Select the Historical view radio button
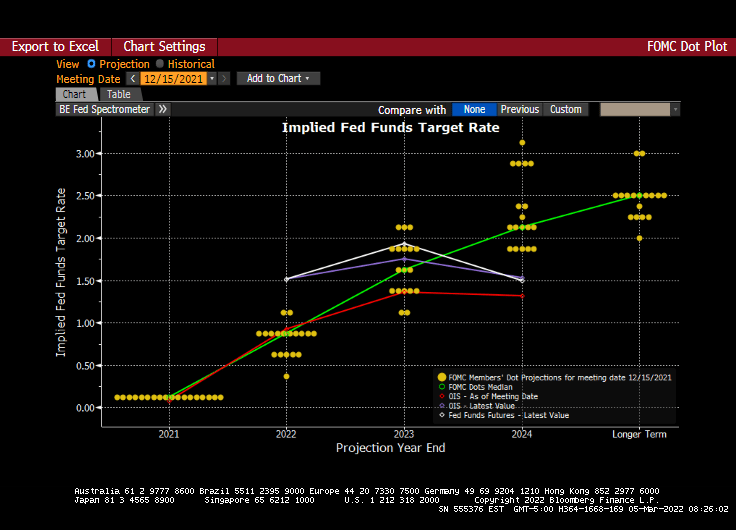Viewport: 736px width, 530px height. coord(160,64)
